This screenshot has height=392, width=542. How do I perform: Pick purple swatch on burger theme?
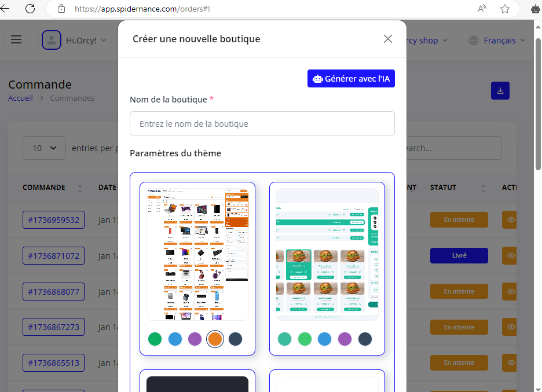tap(345, 339)
